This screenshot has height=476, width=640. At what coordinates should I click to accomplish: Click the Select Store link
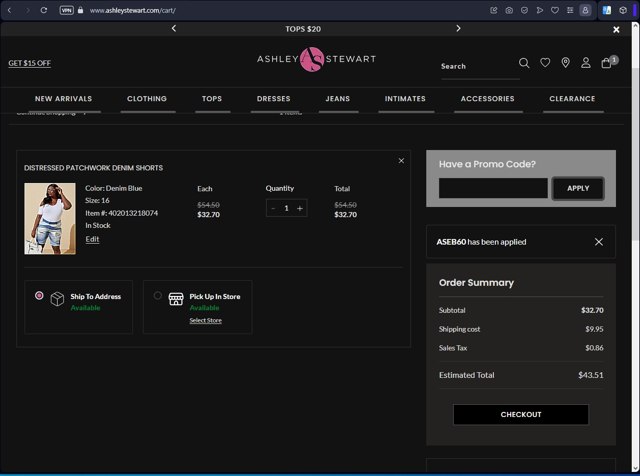(x=206, y=320)
